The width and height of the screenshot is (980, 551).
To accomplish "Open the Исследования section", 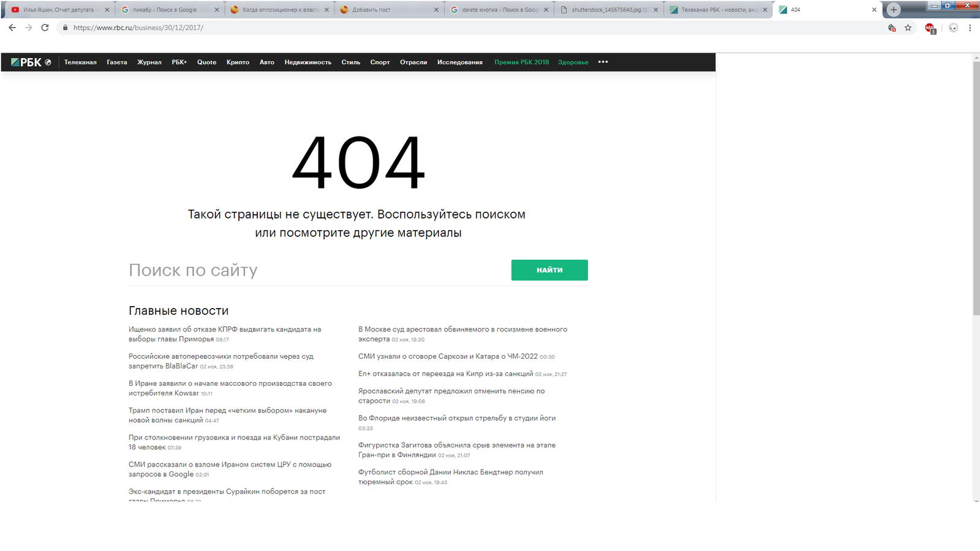I will 460,62.
